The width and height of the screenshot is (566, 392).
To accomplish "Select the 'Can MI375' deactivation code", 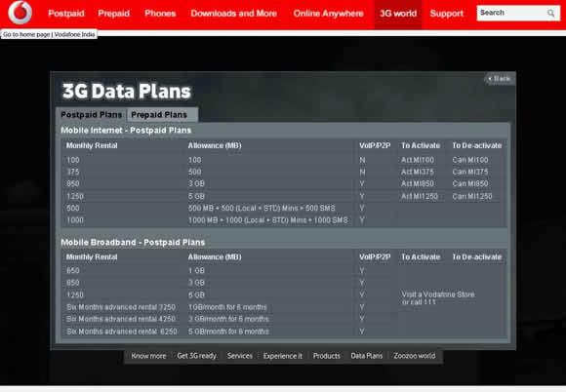I will click(470, 172).
